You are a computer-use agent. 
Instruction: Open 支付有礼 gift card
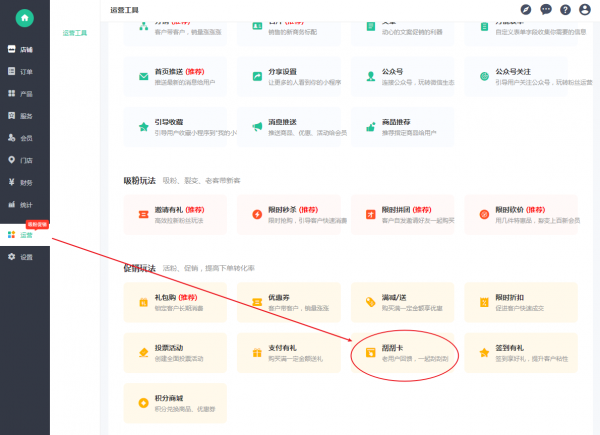pos(289,353)
